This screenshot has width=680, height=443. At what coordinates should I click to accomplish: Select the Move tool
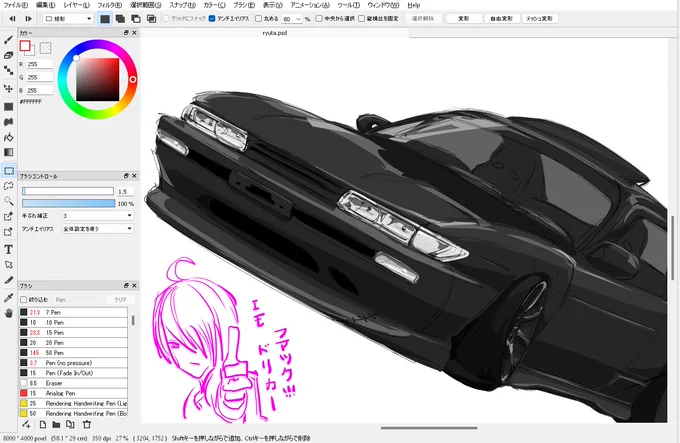pos(8,88)
